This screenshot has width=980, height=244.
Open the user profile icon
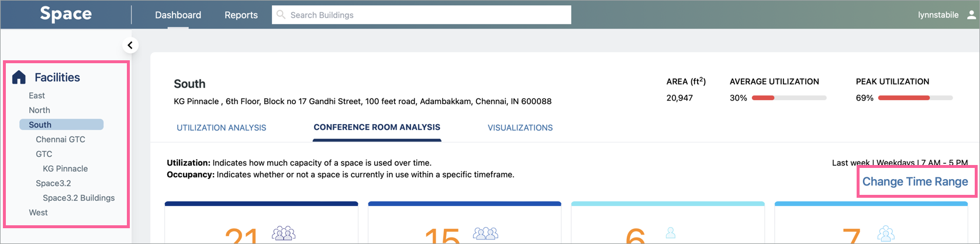[x=971, y=15]
